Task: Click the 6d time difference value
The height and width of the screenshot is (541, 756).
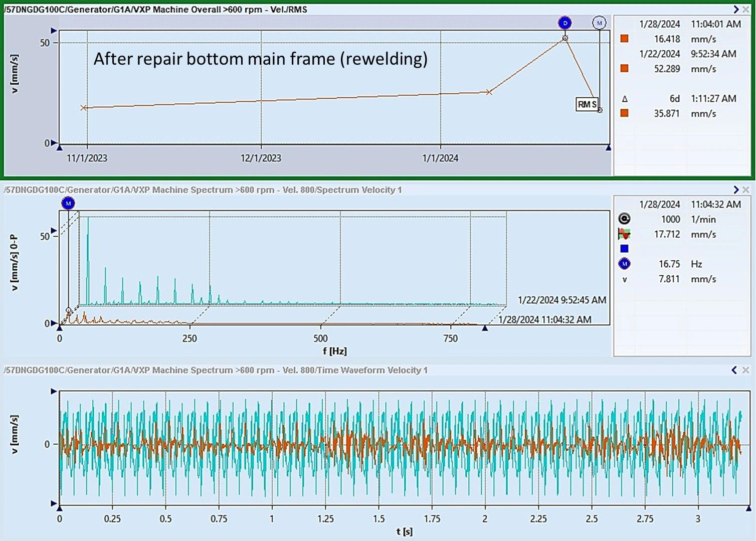Action: click(675, 98)
